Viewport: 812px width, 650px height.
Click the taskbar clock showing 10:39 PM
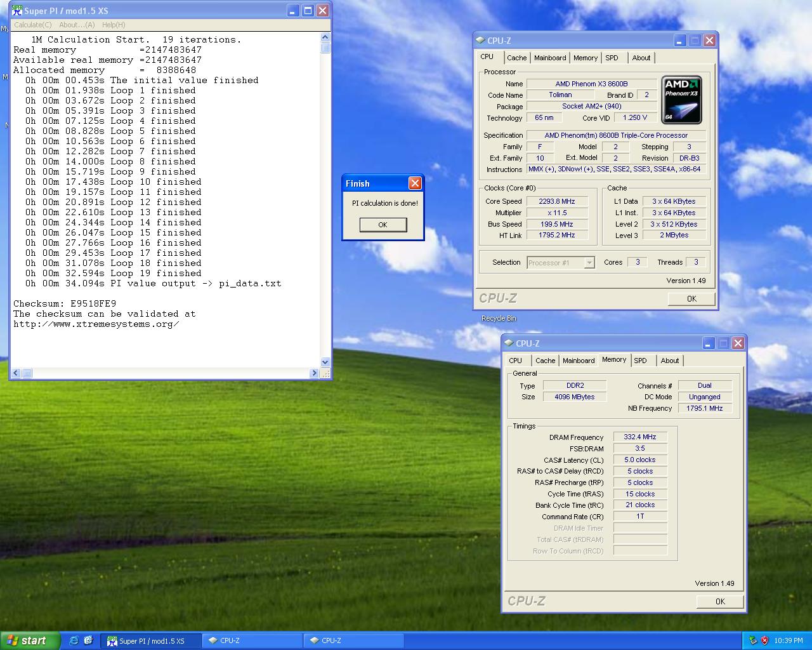point(789,640)
